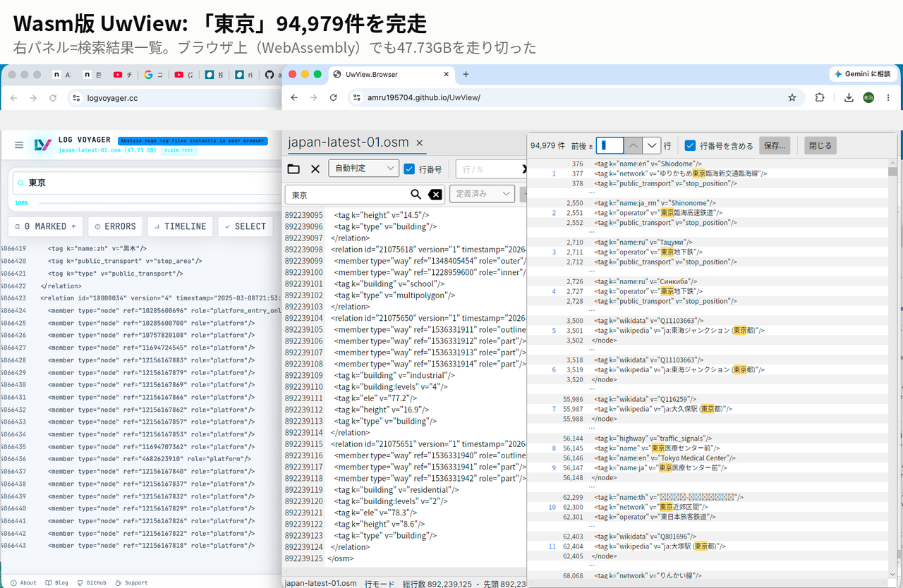This screenshot has width=903, height=588.
Task: Go back in the UwView browser window
Action: pos(294,97)
